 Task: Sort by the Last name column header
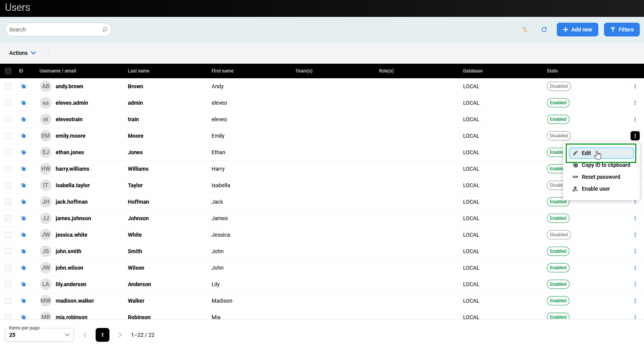pos(139,71)
